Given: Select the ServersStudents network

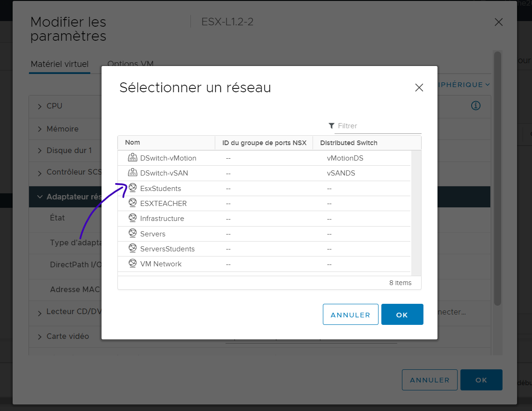Looking at the screenshot, I should (264, 249).
